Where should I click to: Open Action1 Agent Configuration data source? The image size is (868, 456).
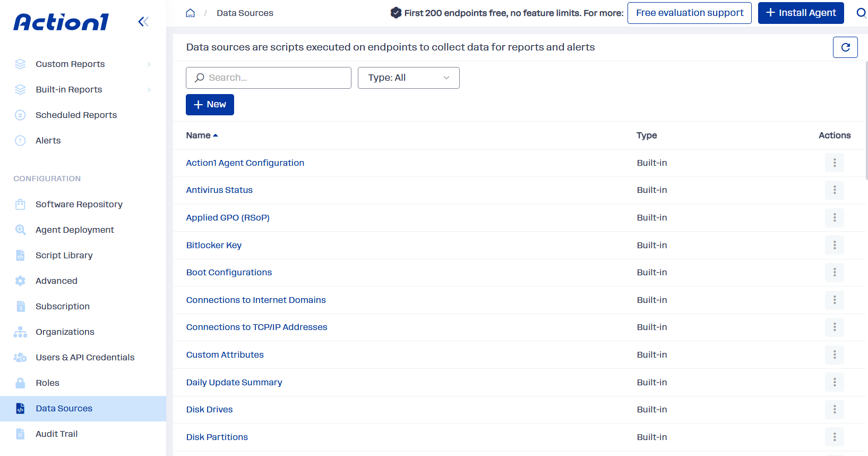point(245,163)
